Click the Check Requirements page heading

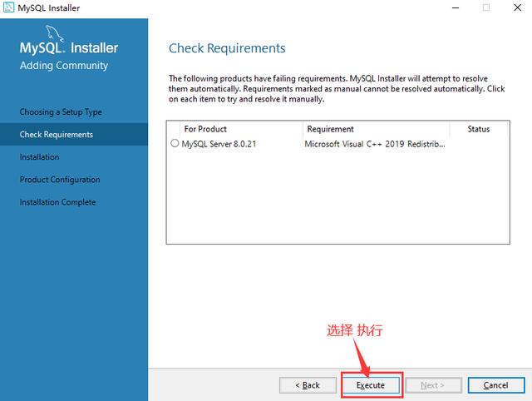(x=227, y=48)
